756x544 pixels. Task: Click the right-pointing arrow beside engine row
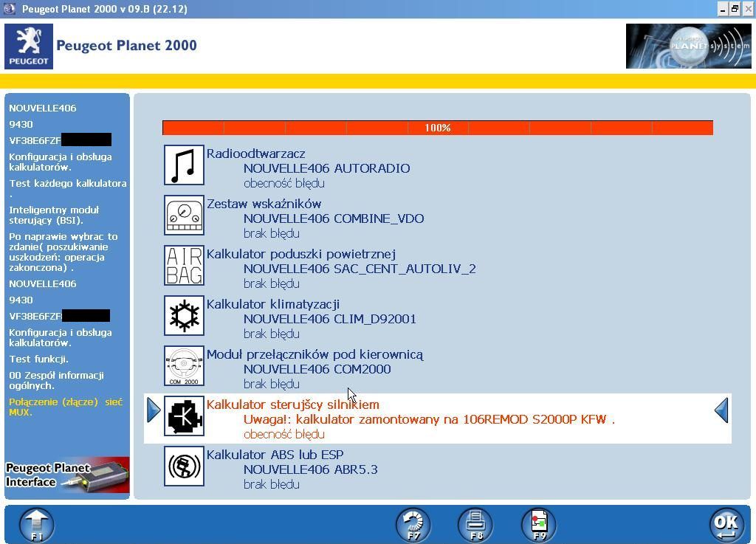coord(154,410)
